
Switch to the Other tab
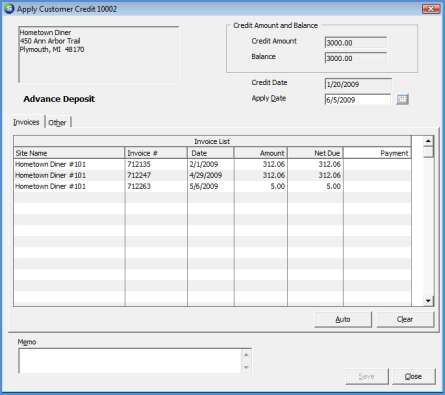[57, 123]
